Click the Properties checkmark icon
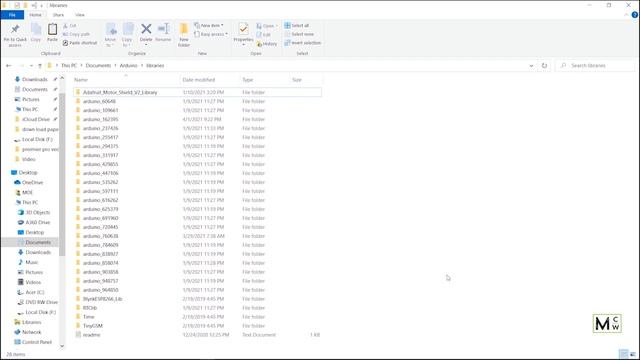 tap(243, 29)
